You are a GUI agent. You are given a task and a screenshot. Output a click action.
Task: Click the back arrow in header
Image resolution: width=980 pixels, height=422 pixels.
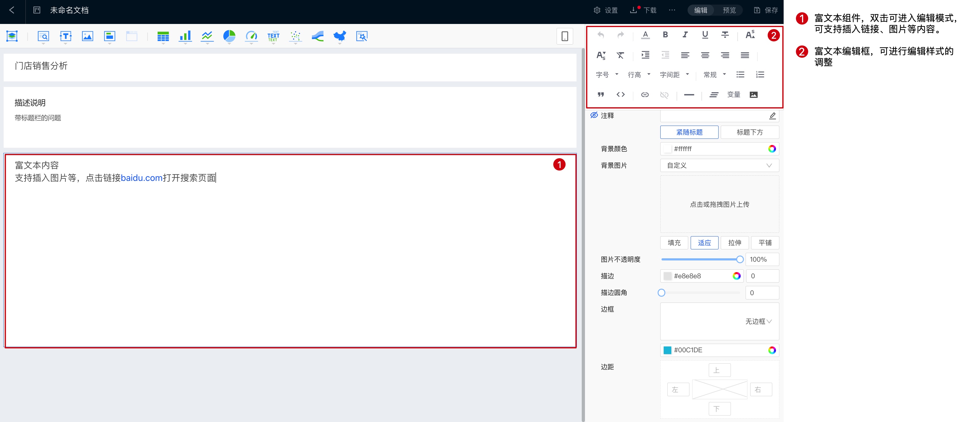[12, 10]
